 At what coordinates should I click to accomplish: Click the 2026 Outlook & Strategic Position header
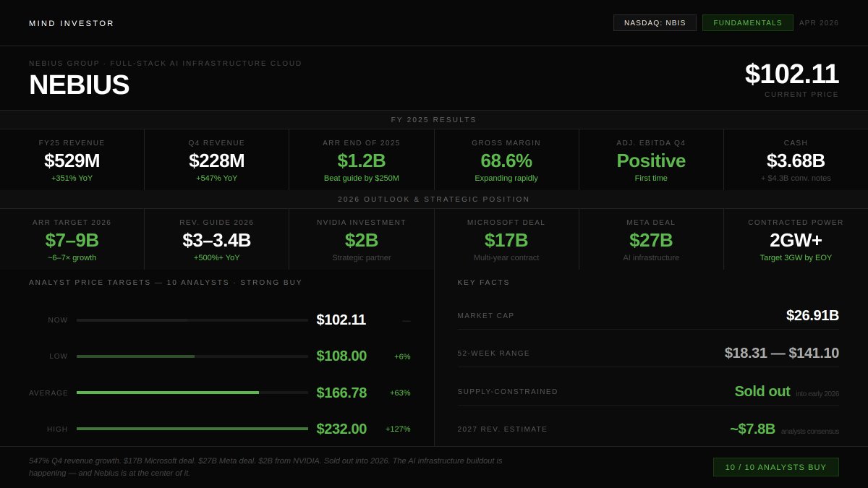(434, 200)
